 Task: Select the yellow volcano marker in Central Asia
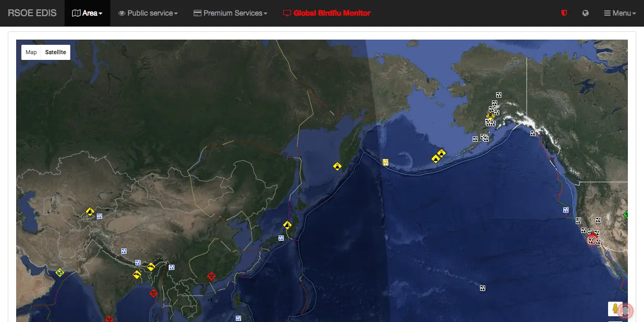point(90,212)
